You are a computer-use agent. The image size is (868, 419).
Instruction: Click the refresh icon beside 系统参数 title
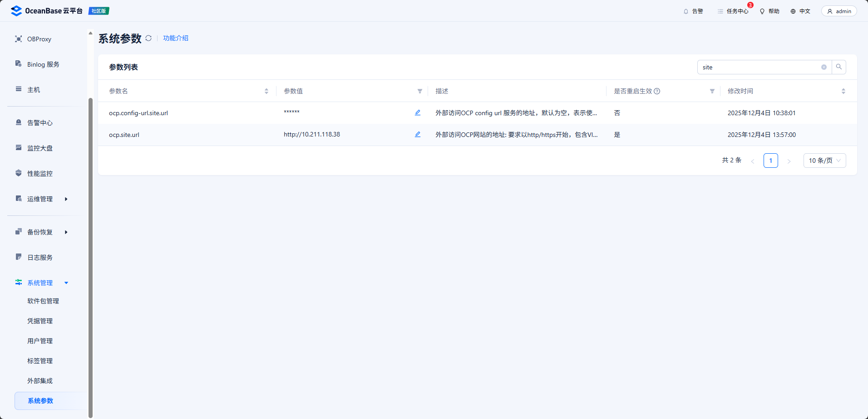click(x=148, y=39)
